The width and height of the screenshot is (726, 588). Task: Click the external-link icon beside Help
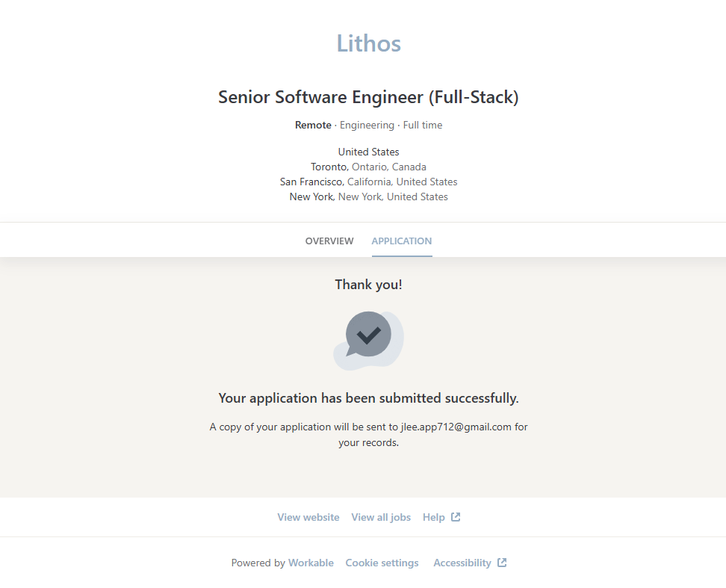[x=456, y=517]
